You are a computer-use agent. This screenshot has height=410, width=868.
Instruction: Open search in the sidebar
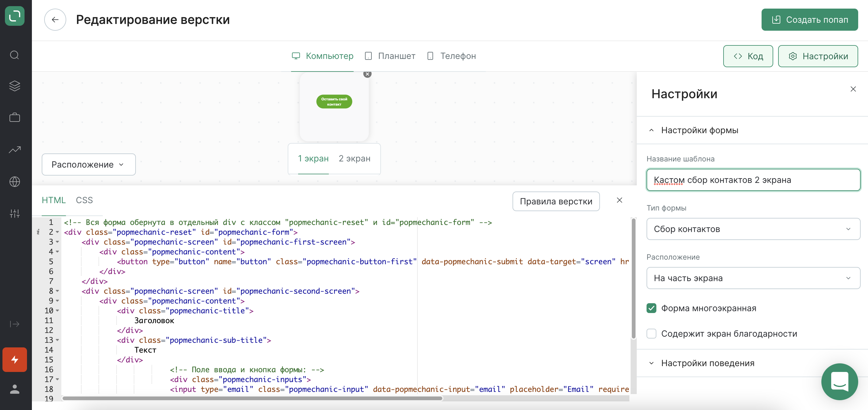[x=14, y=55]
